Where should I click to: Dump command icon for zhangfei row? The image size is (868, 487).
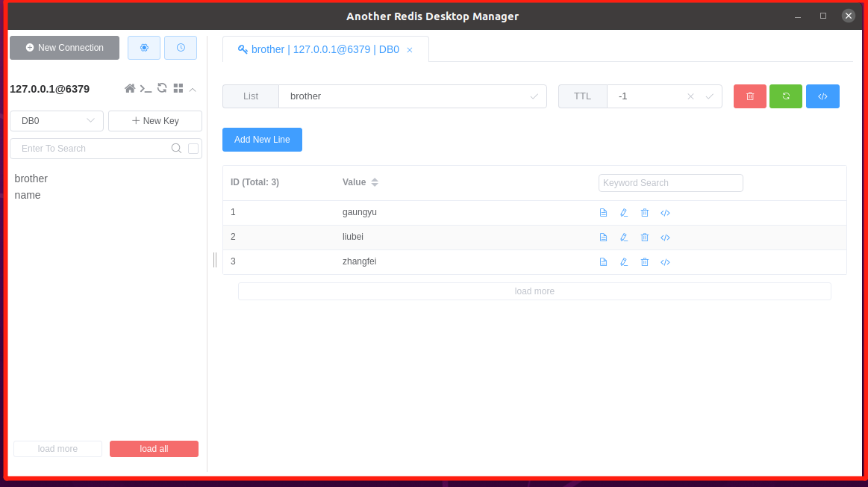point(666,262)
